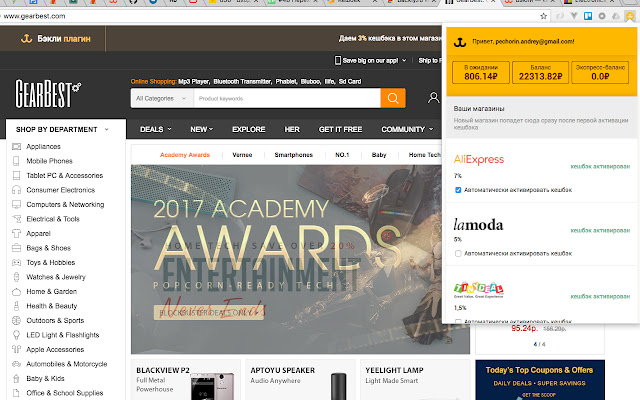Open the Blackview P2 product card
Viewport: 640px width, 400px height.
pos(185,380)
